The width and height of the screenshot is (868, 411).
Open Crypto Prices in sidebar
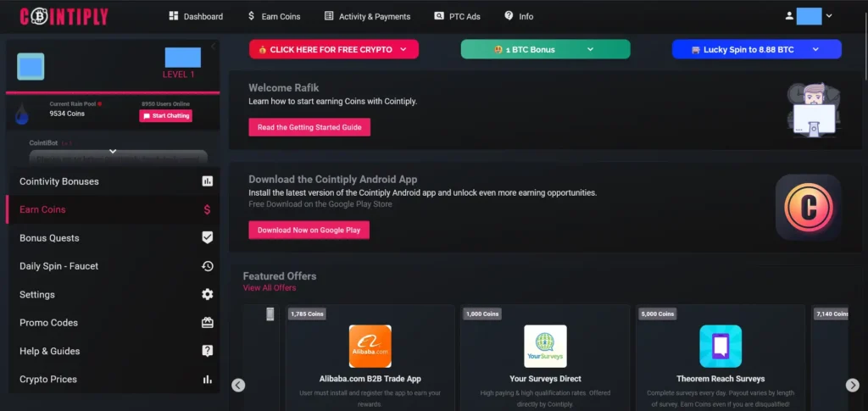(113, 379)
